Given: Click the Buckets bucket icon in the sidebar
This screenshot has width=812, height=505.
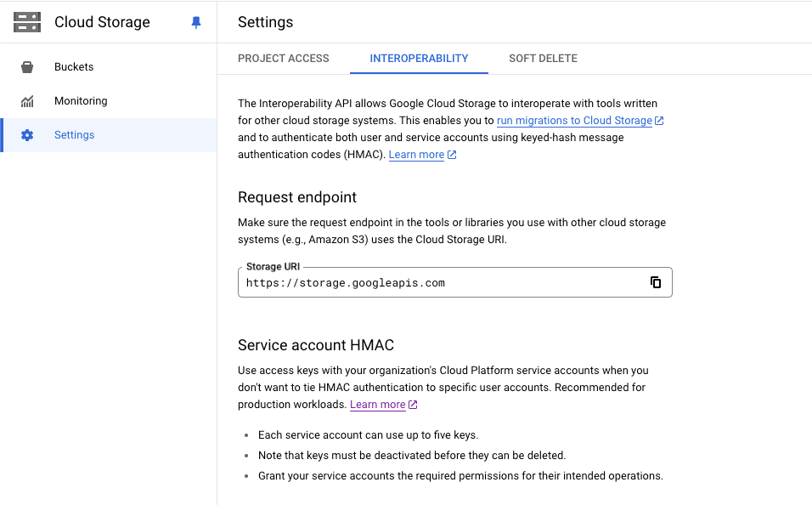Looking at the screenshot, I should (x=27, y=67).
